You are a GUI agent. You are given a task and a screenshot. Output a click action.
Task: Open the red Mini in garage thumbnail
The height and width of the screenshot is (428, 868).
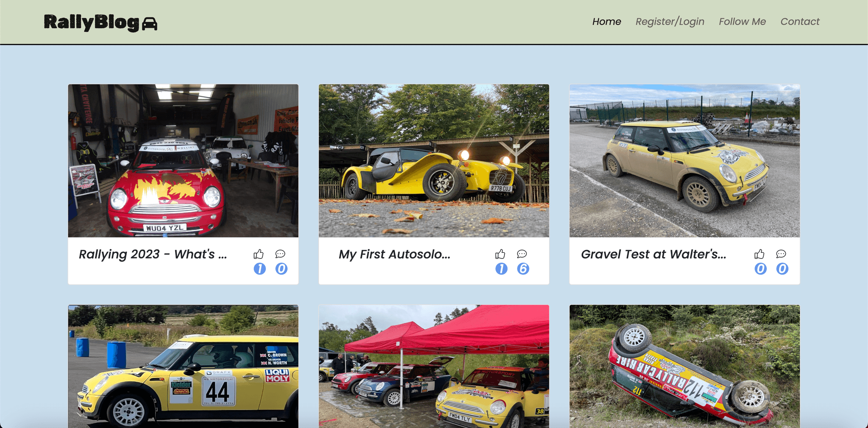coord(183,161)
